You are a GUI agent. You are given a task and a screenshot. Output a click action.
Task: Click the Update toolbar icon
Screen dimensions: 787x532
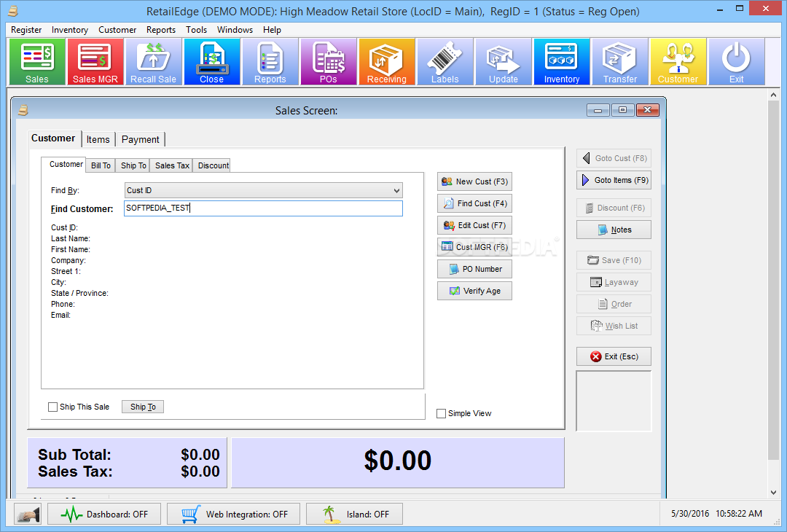pos(504,62)
